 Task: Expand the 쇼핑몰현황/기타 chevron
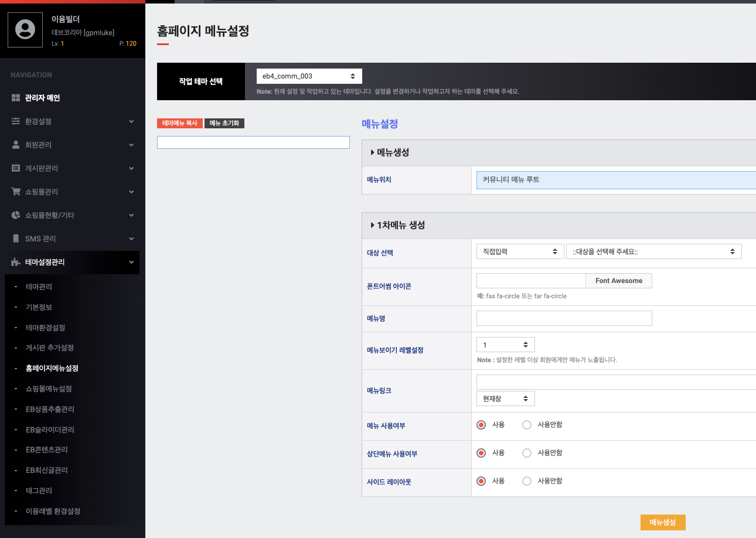[x=131, y=215]
